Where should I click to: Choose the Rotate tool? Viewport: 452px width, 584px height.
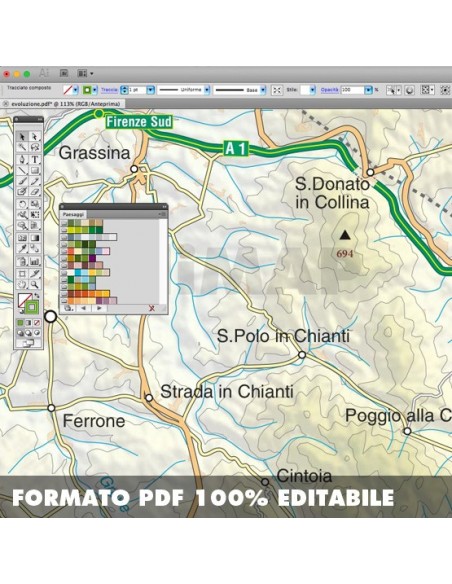(x=22, y=204)
